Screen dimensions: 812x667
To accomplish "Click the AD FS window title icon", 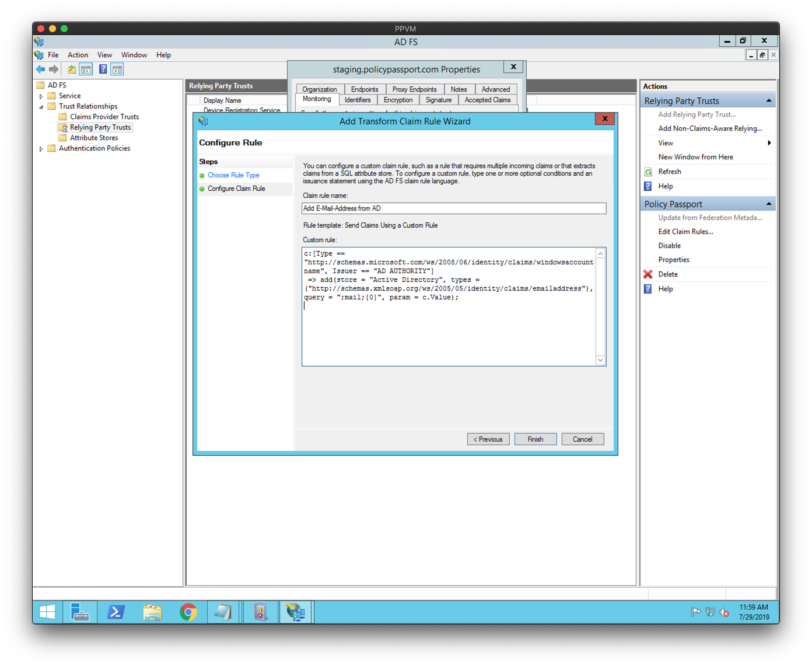I will pos(38,42).
